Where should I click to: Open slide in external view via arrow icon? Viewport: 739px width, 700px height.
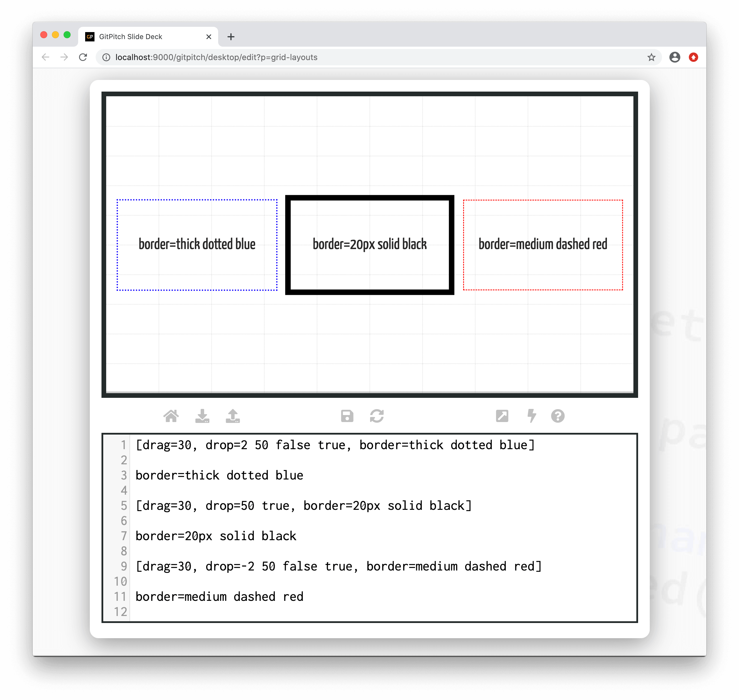(x=502, y=416)
